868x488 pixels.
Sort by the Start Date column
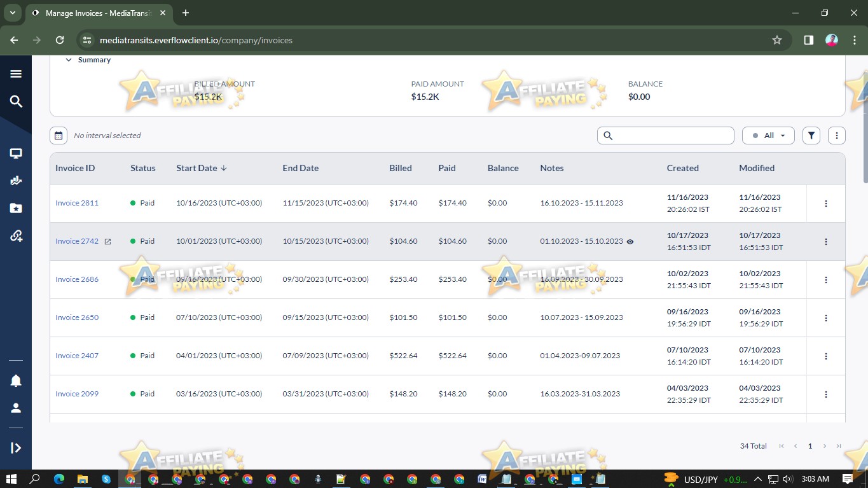[x=201, y=168]
